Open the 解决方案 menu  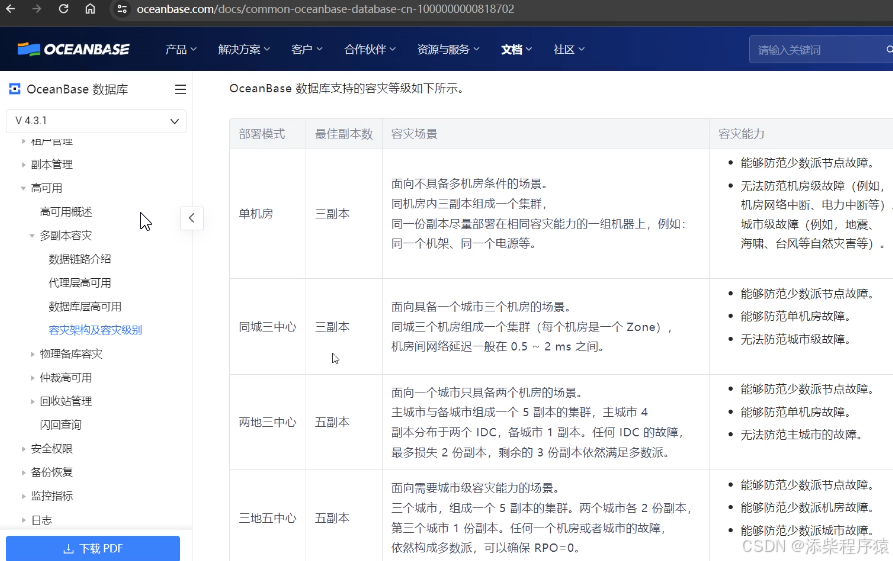coord(244,50)
